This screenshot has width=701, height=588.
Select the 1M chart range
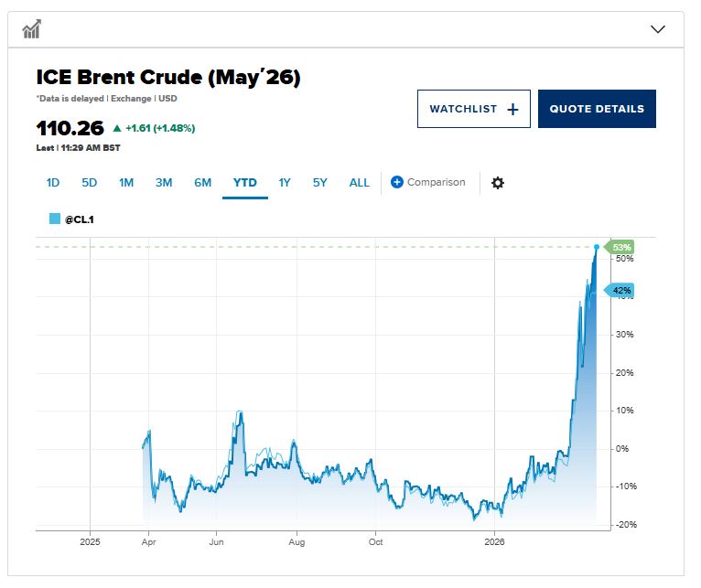click(x=126, y=183)
